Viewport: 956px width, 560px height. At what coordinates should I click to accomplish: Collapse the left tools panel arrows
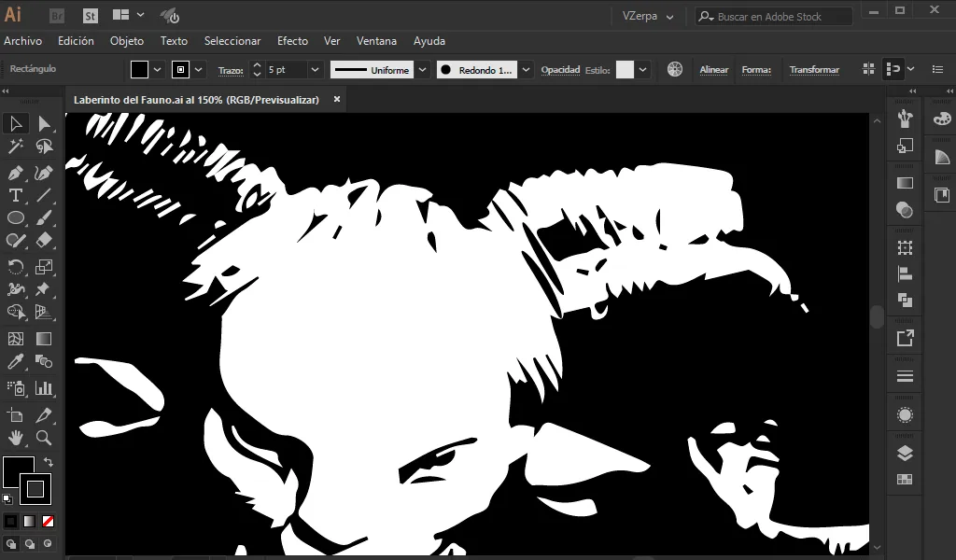6,91
